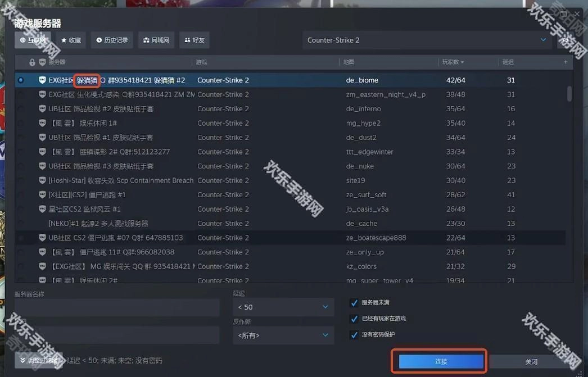Open the Counter-Strike 2 game dropdown
This screenshot has height=377, width=588.
coord(427,40)
